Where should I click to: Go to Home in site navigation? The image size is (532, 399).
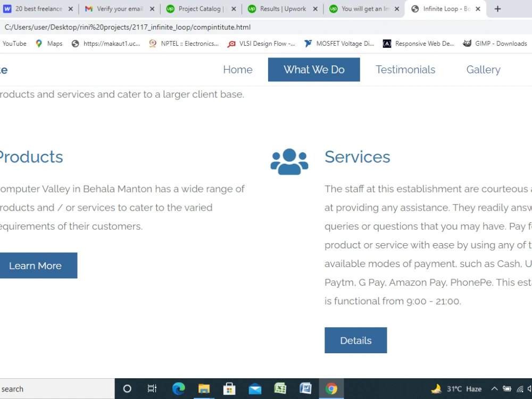pyautogui.click(x=237, y=70)
